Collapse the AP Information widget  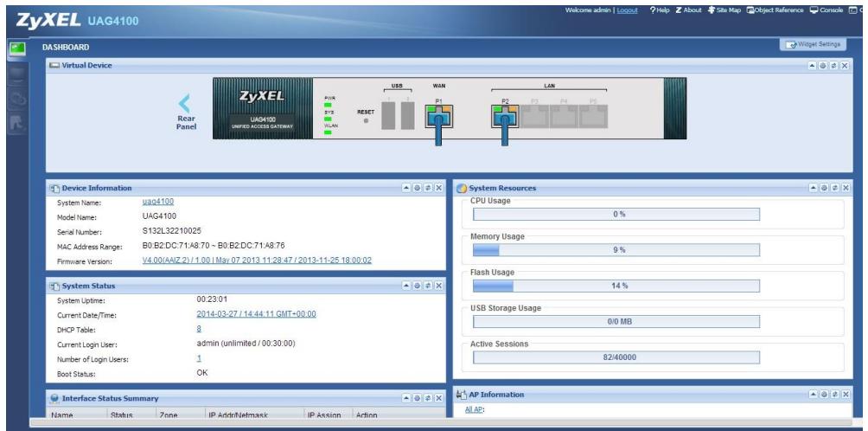[813, 395]
